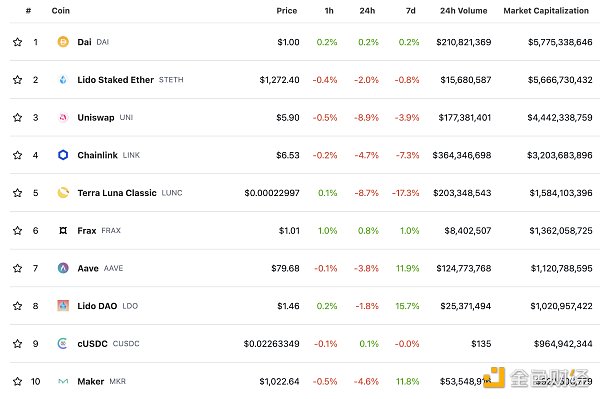Click the Uniswap unicorn logo
Image resolution: width=600 pixels, height=399 pixels.
(63, 117)
